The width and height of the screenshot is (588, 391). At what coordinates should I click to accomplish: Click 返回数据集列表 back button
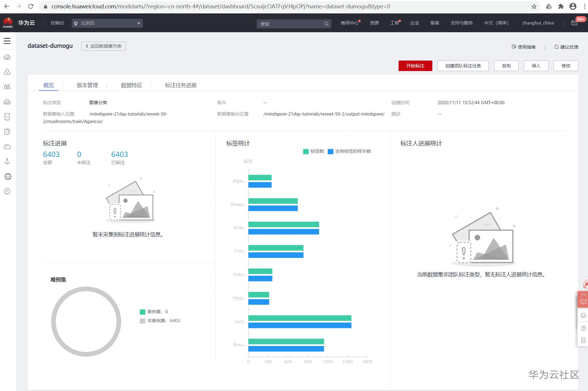point(103,46)
